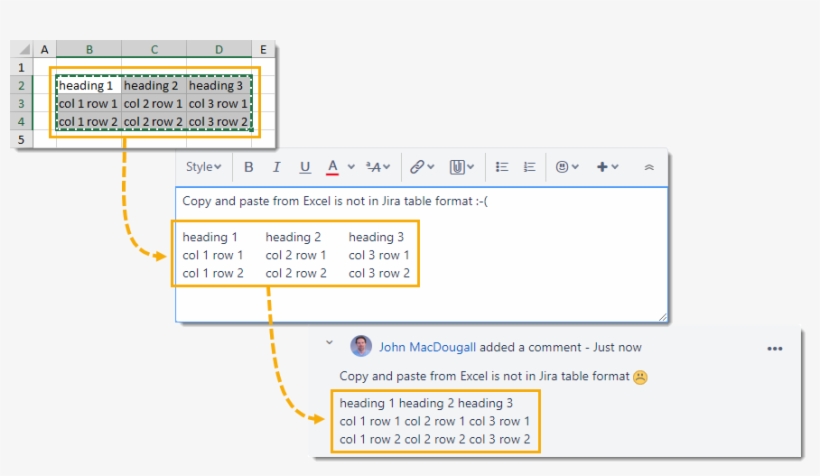Click 'heading 1 heading 2 heading 3' in comment

click(x=426, y=403)
